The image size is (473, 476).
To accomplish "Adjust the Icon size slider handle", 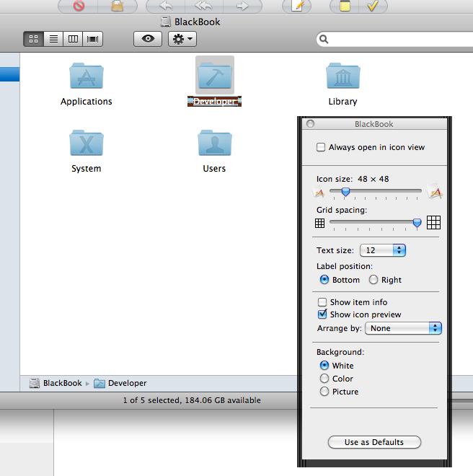I will (x=345, y=192).
